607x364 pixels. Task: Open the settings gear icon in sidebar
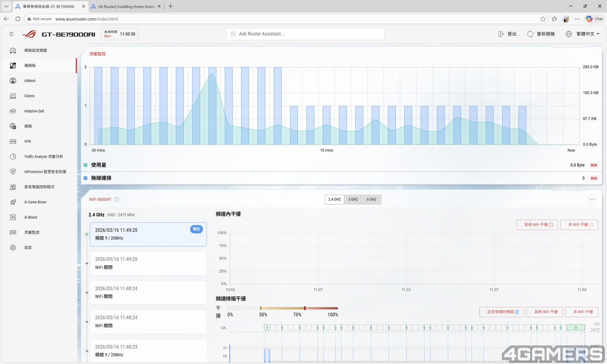tap(13, 248)
